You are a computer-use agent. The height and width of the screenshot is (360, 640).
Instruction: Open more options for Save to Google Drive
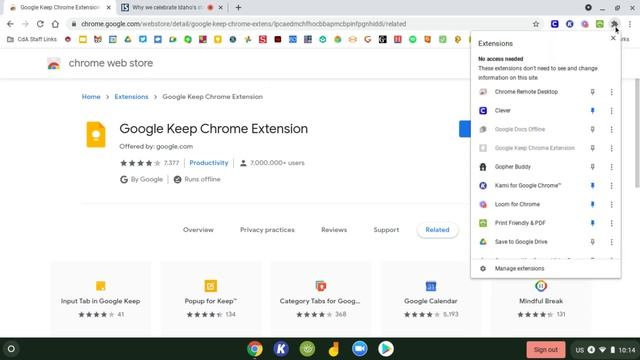pyautogui.click(x=611, y=242)
